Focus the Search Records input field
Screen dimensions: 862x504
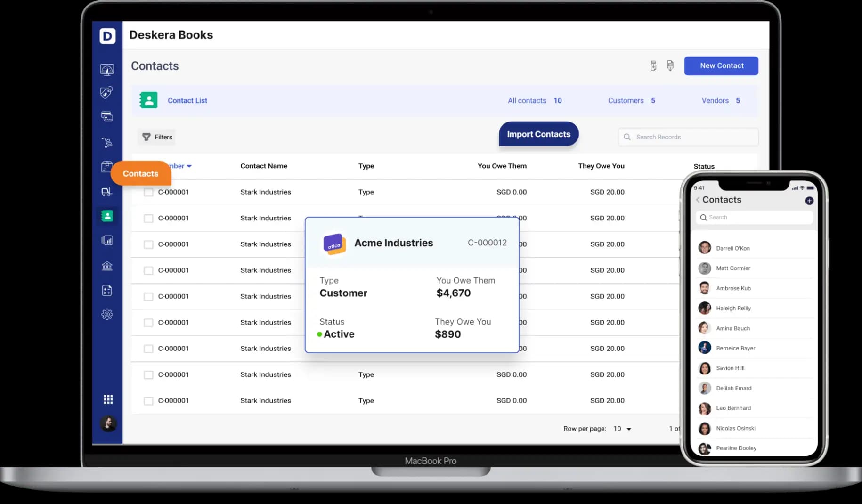[688, 137]
